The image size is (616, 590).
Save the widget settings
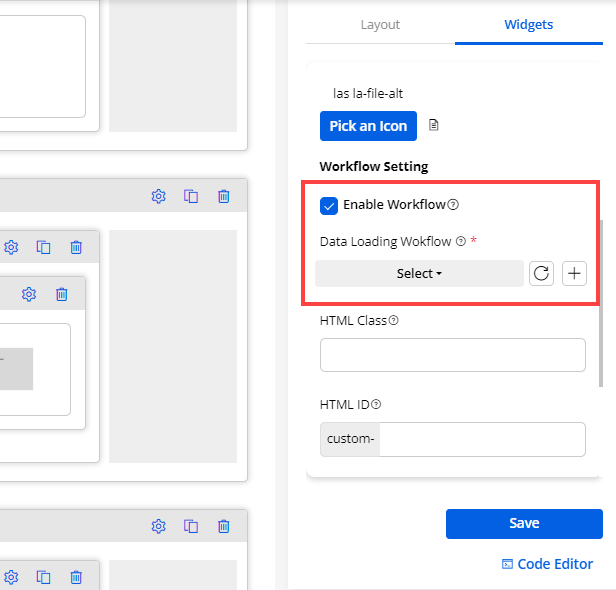pyautogui.click(x=524, y=523)
